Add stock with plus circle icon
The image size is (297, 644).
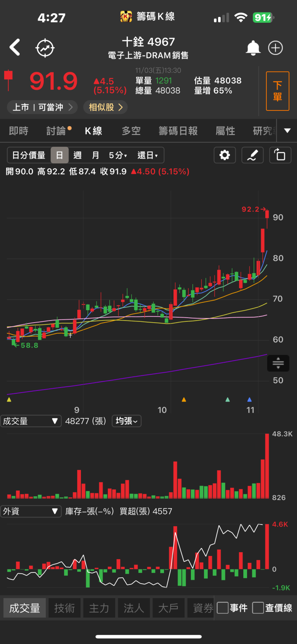(x=276, y=48)
